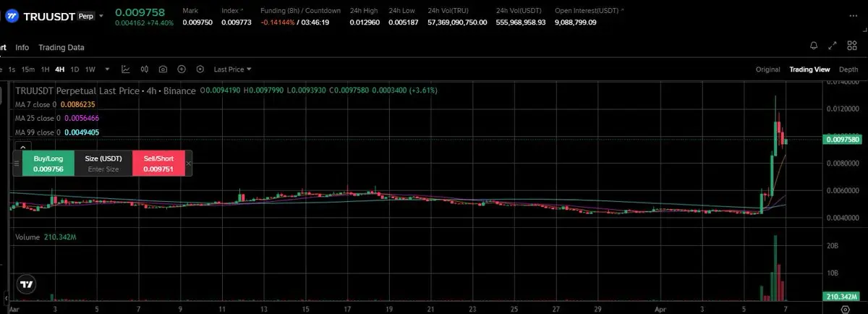Click the 24h Vol(USDT) value 555,968,958.93
Viewport: 868px width, 314px height.
(521, 22)
